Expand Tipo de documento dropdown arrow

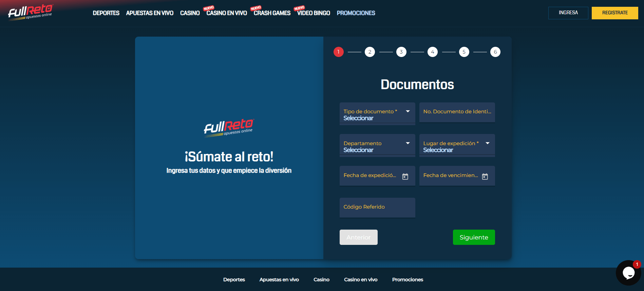tap(408, 111)
